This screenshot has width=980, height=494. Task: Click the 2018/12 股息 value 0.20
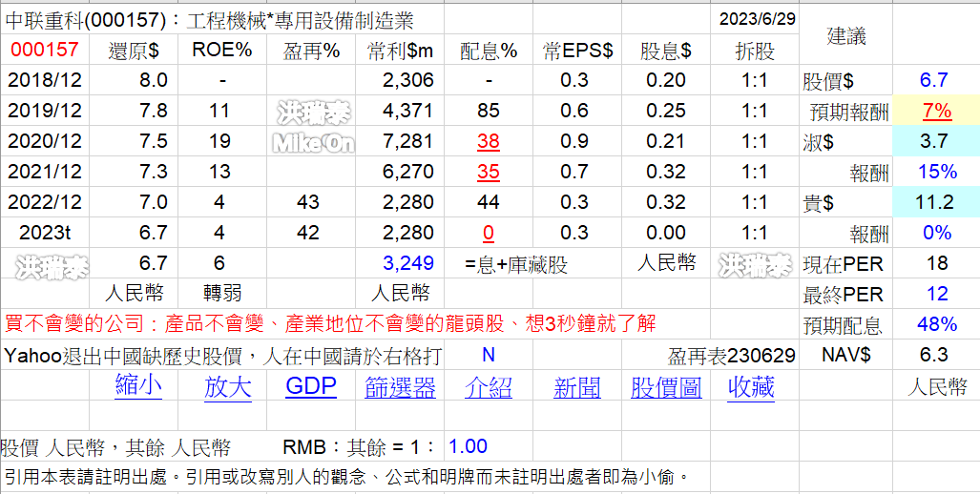click(x=666, y=80)
